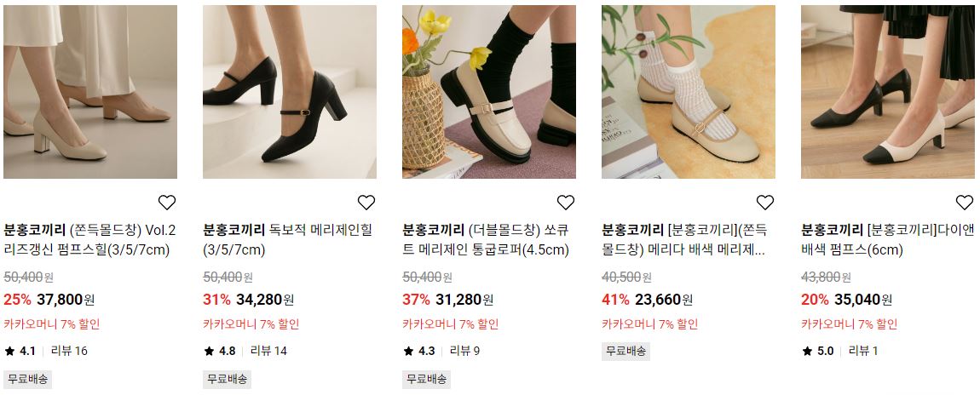Open beige pumps heel product image

click(90, 92)
